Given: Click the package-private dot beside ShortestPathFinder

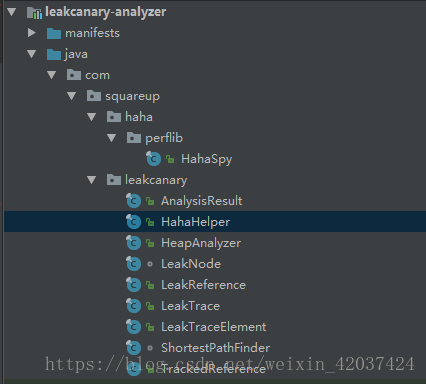Looking at the screenshot, I should tap(150, 348).
